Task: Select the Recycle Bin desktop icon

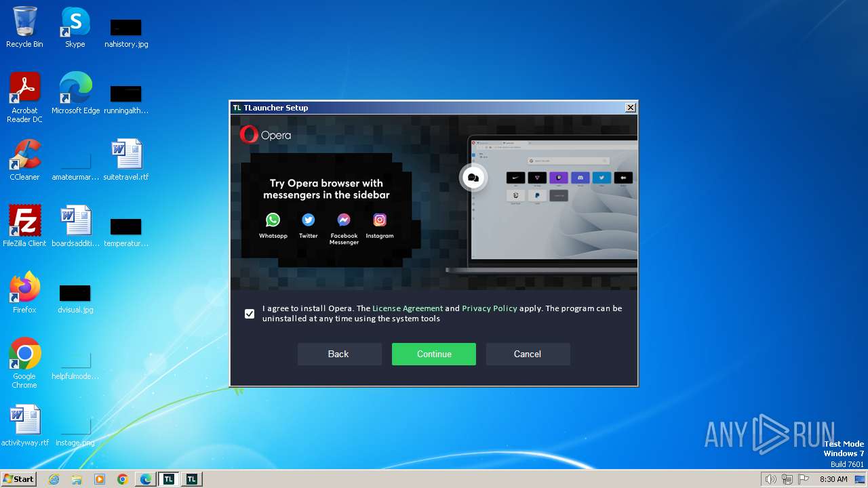Action: (24, 27)
